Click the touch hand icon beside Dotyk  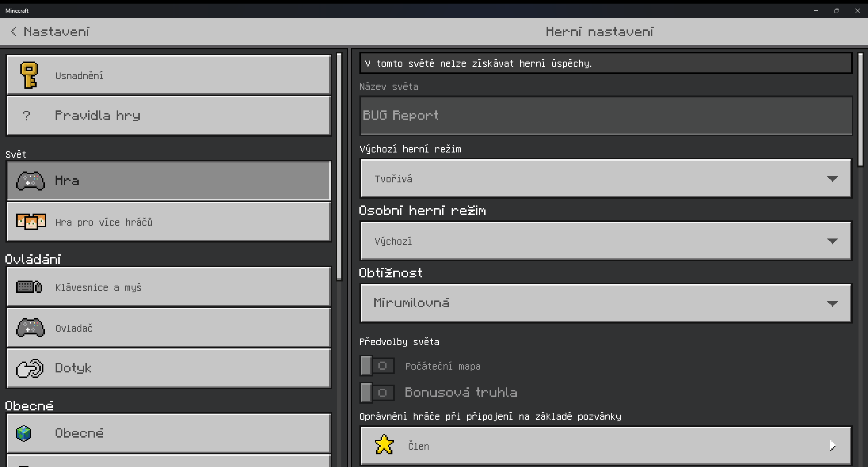pyautogui.click(x=30, y=368)
